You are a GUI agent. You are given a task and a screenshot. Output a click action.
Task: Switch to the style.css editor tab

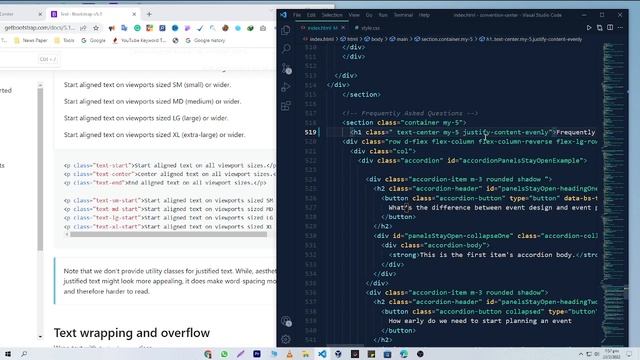pyautogui.click(x=367, y=28)
